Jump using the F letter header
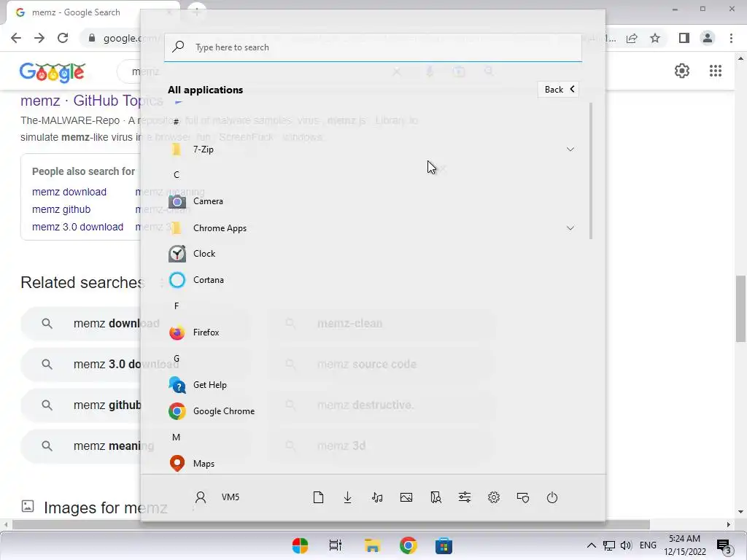 tap(177, 306)
